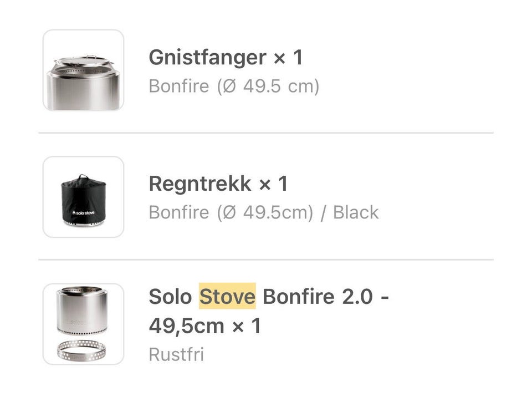This screenshot has height=412, width=532.
Task: Click the solo stove logo on the black cover
Action: (84, 213)
